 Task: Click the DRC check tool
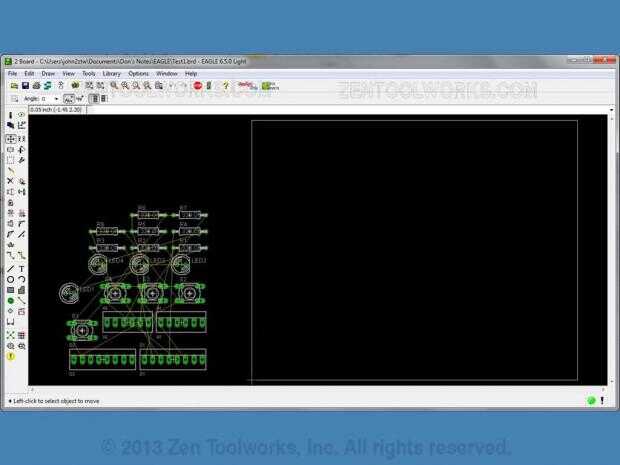point(21,346)
